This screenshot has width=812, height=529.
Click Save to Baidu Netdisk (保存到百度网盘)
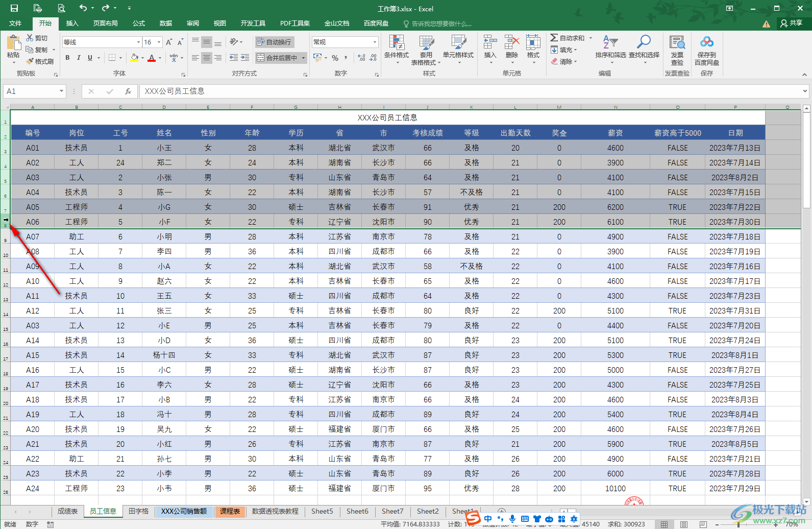[707, 50]
